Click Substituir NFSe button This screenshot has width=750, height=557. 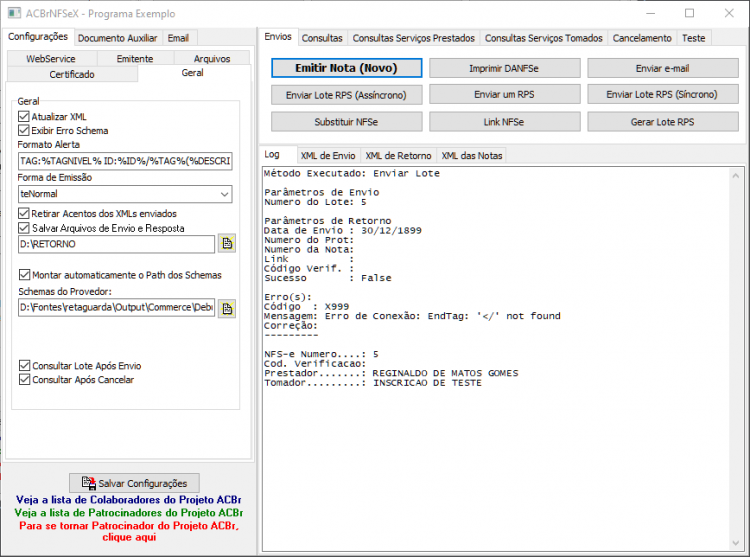pos(346,122)
